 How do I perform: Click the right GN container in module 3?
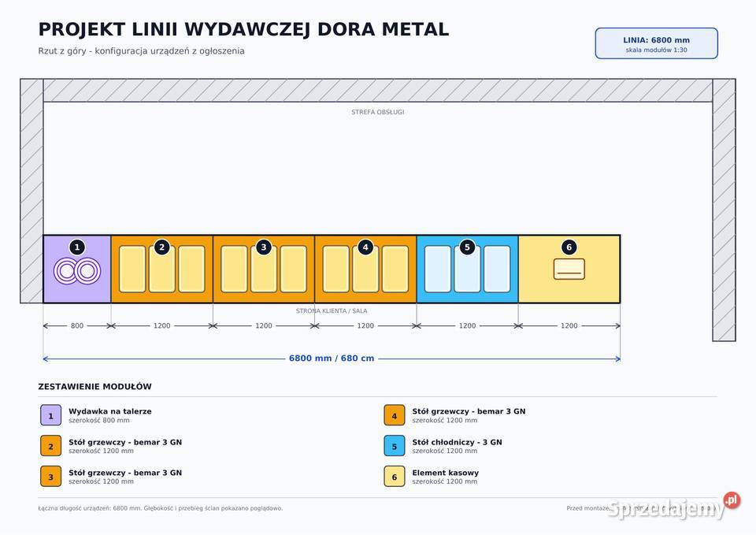293,269
